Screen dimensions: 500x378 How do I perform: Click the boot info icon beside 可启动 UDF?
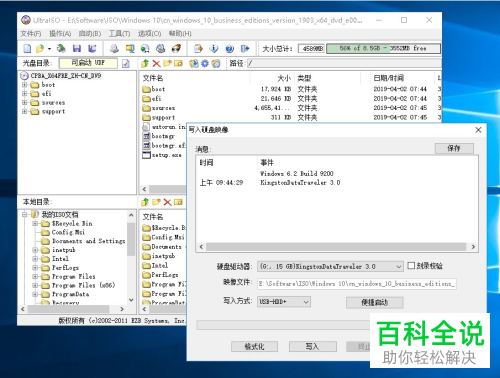click(126, 63)
